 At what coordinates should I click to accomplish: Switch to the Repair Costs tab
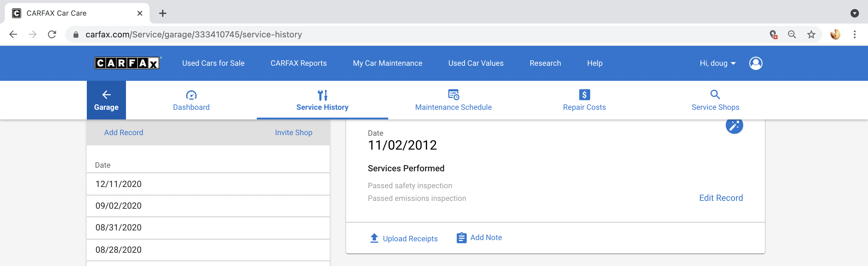584,100
